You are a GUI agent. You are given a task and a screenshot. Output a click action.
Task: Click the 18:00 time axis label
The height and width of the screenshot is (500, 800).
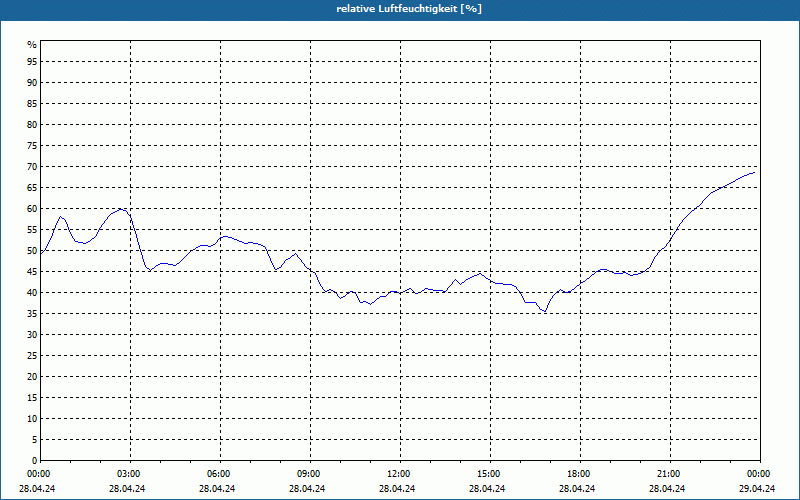click(580, 474)
